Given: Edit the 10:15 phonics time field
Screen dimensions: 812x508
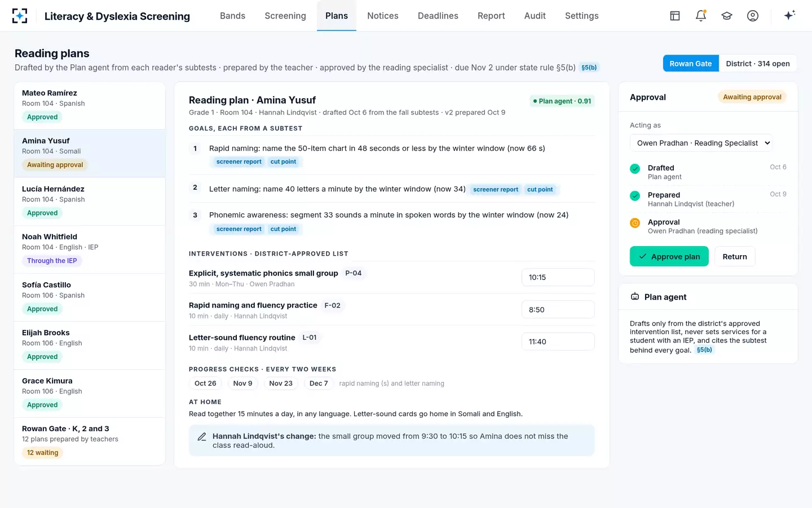Looking at the screenshot, I should click(x=558, y=277).
